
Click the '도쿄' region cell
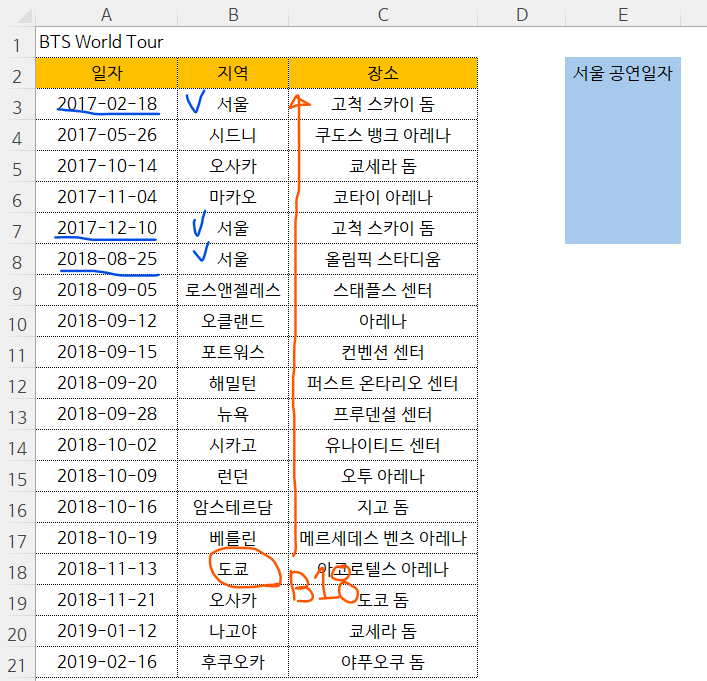coord(233,569)
